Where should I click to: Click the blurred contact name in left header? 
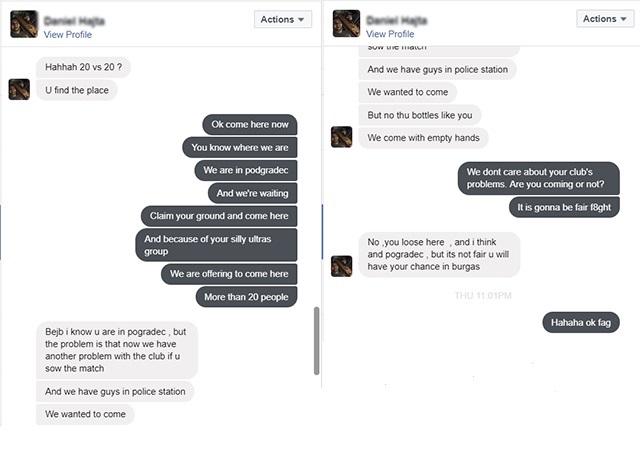[x=75, y=19]
